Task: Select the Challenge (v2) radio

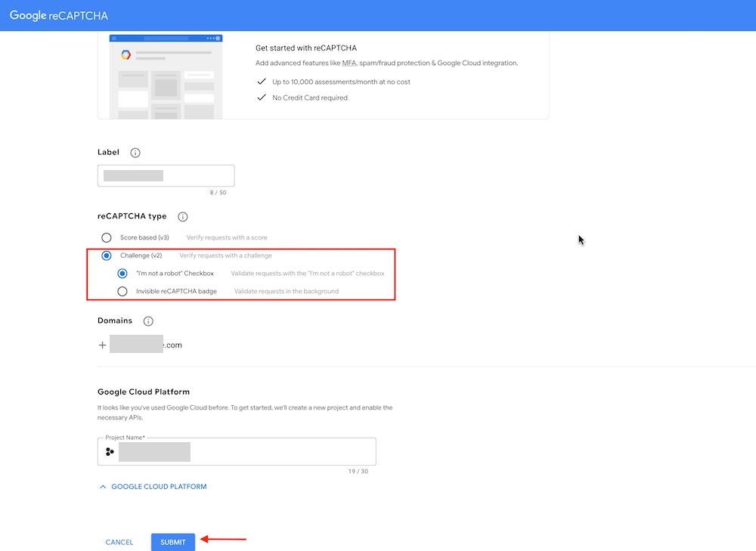Action: click(x=107, y=255)
